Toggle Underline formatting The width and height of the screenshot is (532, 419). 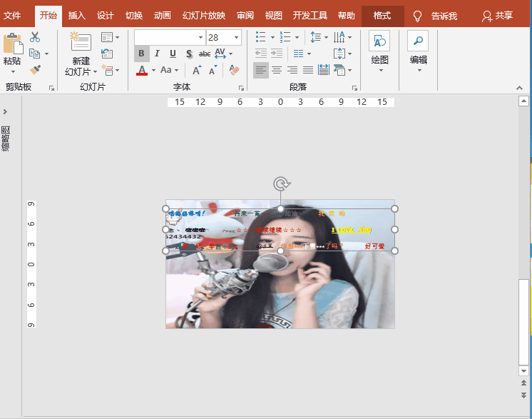173,54
